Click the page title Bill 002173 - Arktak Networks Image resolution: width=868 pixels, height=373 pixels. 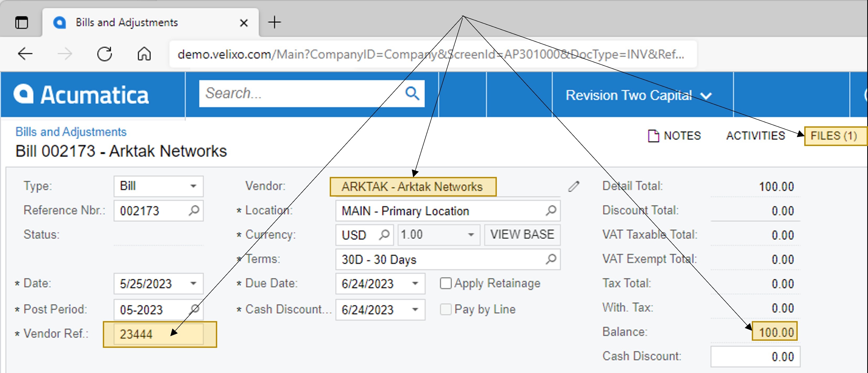[x=121, y=151]
